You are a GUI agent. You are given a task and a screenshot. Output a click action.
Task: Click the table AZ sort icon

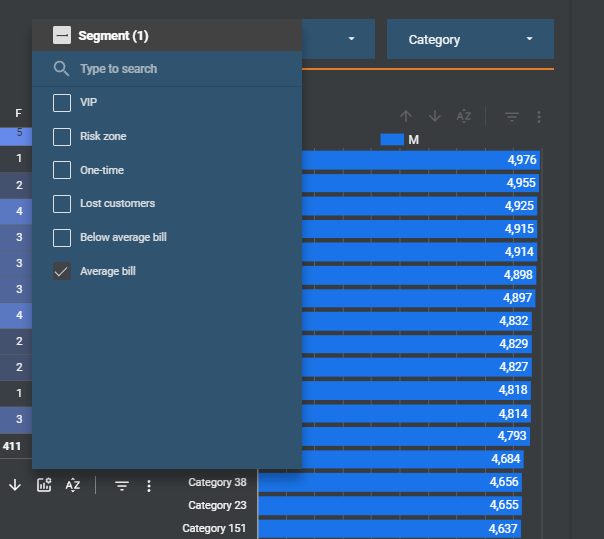[x=73, y=485]
